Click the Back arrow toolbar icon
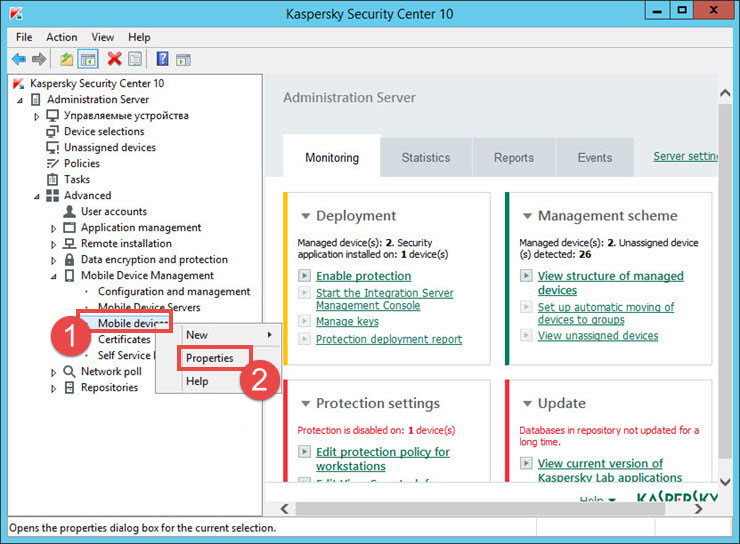740x544 pixels. tap(19, 59)
